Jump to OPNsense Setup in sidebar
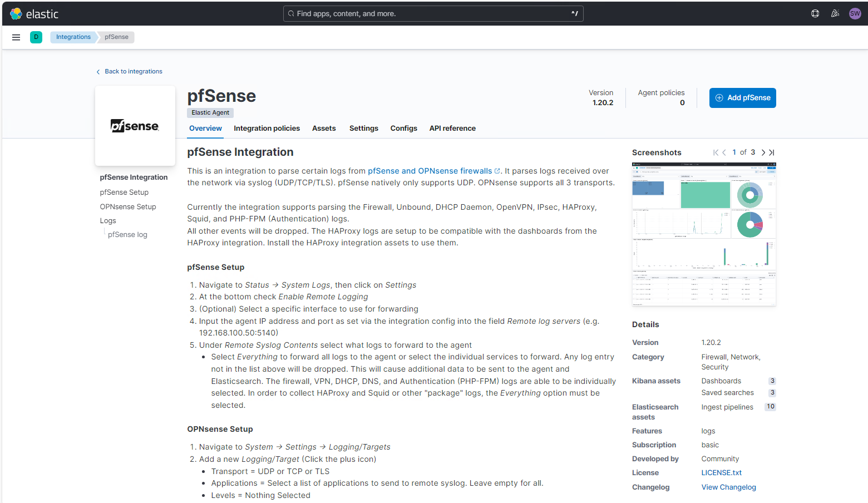 click(x=128, y=207)
